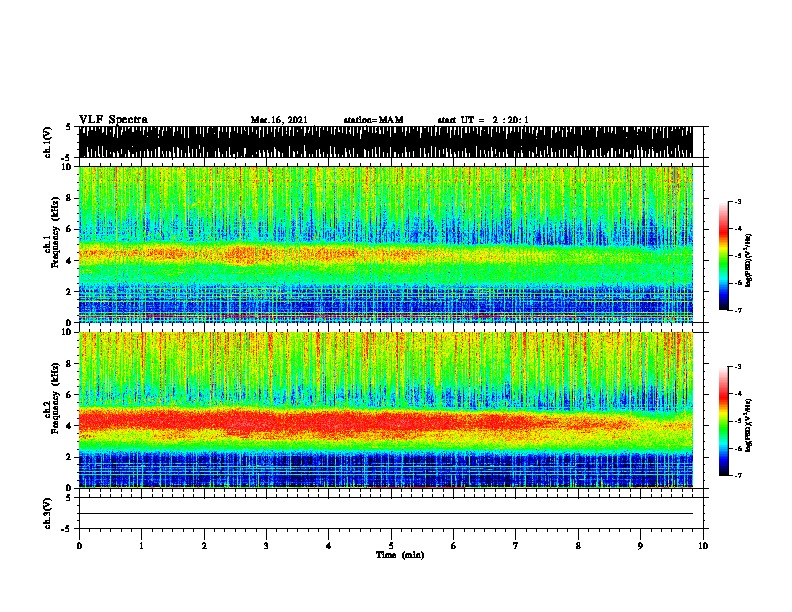The image size is (792, 612).
Task: Click time-axis tick label "8"
Action: [x=578, y=546]
